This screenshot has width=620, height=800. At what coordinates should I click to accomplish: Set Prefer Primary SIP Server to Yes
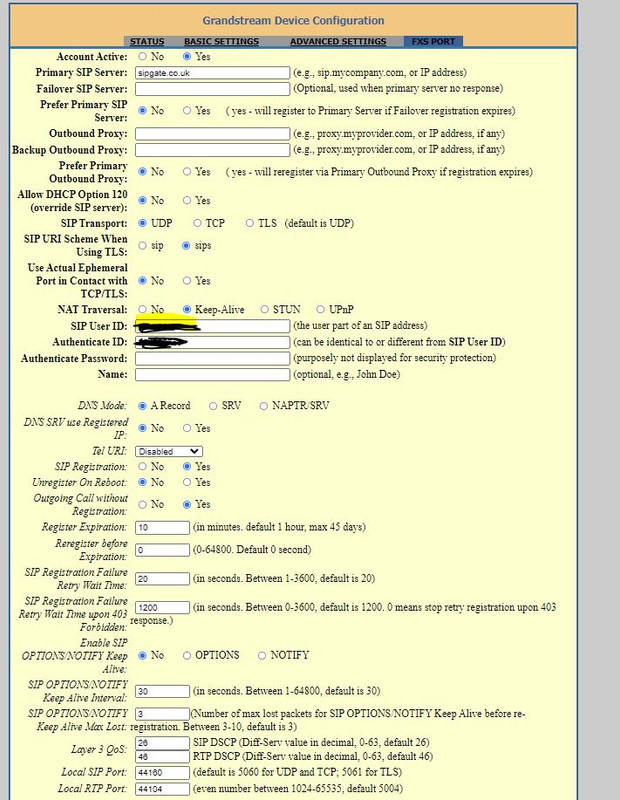point(187,111)
